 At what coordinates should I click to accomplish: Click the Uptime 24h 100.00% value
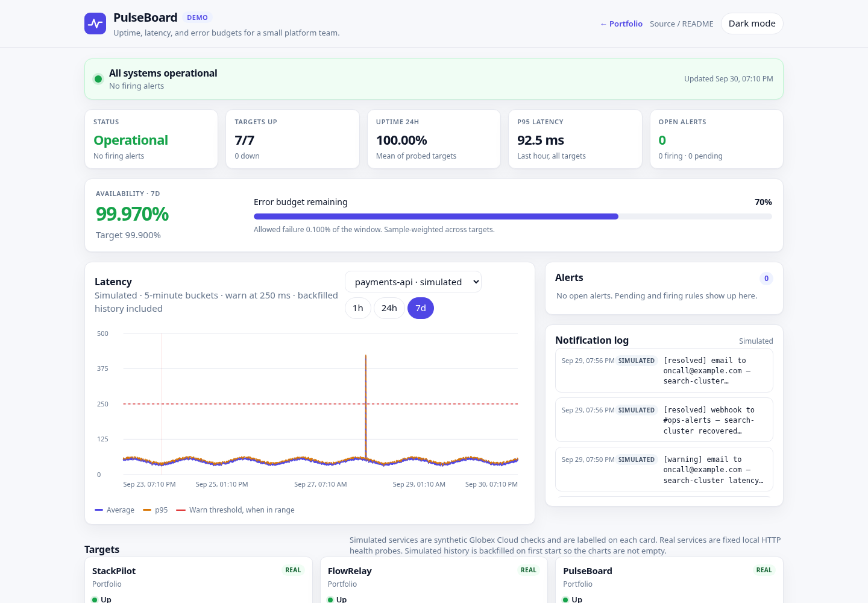click(401, 140)
